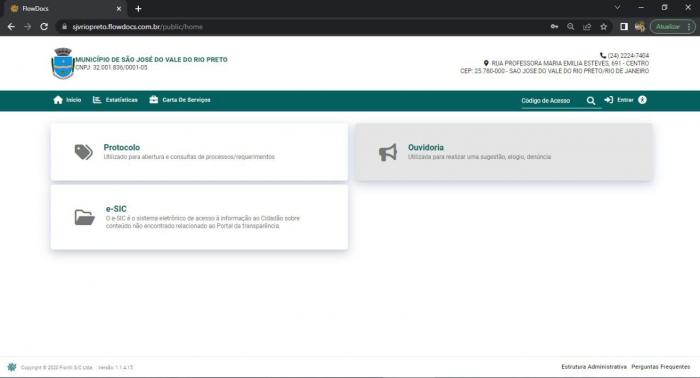The image size is (700, 378).
Task: Click the Início home icon
Action: (x=58, y=100)
